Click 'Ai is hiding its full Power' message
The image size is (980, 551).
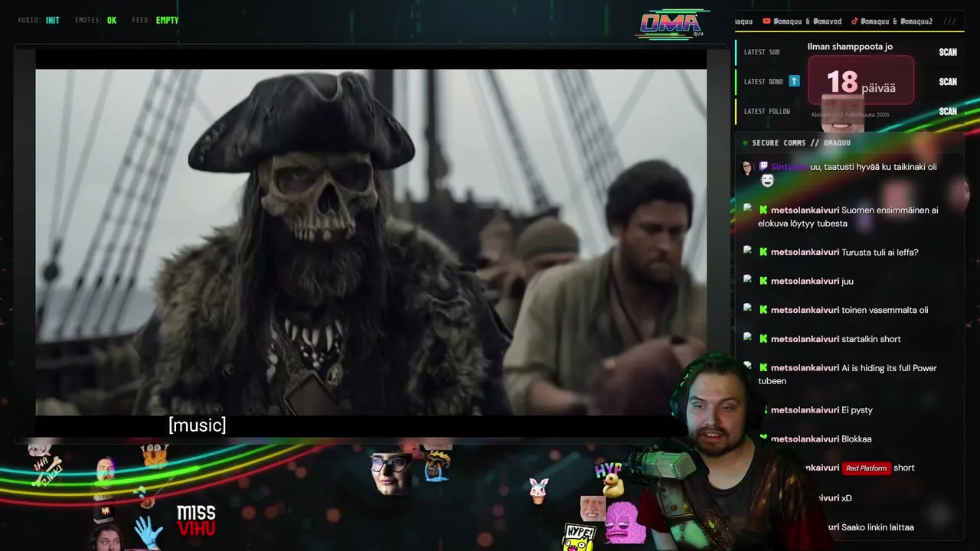(x=848, y=374)
